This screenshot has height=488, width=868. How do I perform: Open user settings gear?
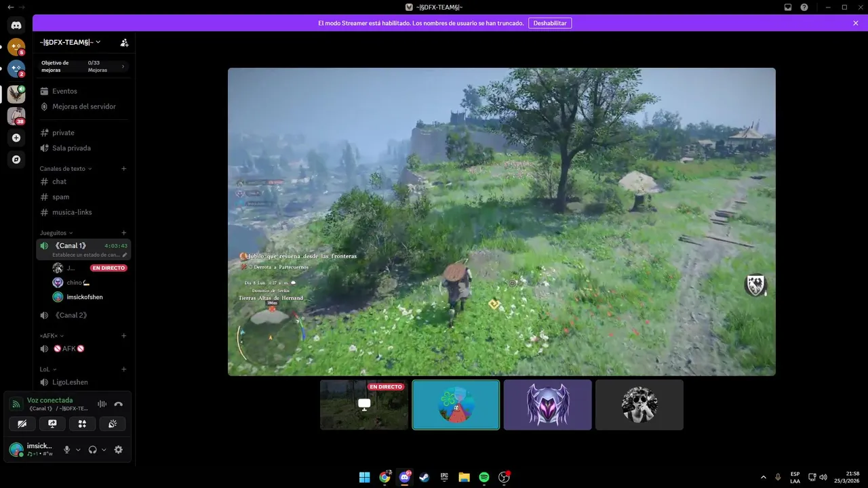click(x=119, y=449)
